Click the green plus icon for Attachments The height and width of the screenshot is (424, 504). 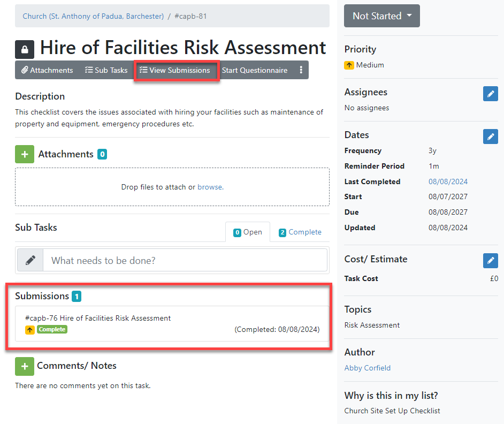pyautogui.click(x=25, y=154)
